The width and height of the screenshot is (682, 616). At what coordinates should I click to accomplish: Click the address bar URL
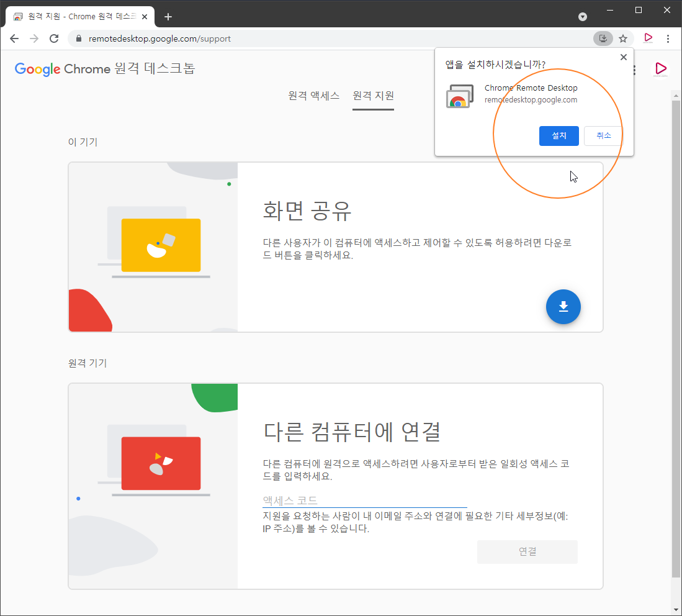pyautogui.click(x=159, y=38)
